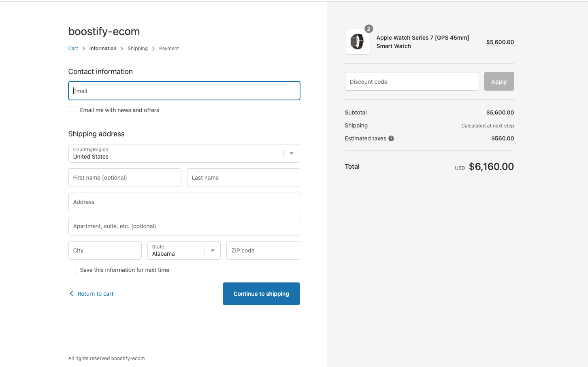
Task: Click the quantity badge on product image
Action: (369, 29)
